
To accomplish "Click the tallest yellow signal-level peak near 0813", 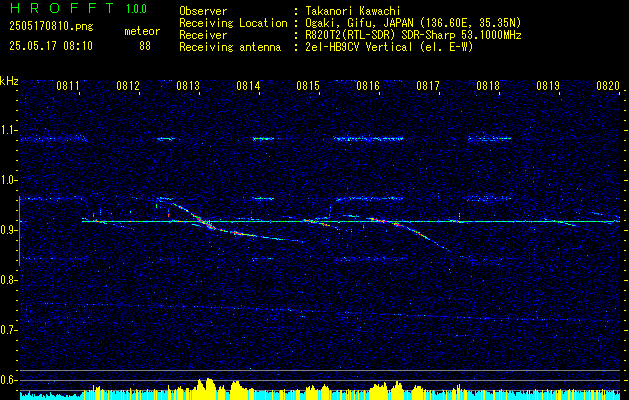I will (x=208, y=389).
